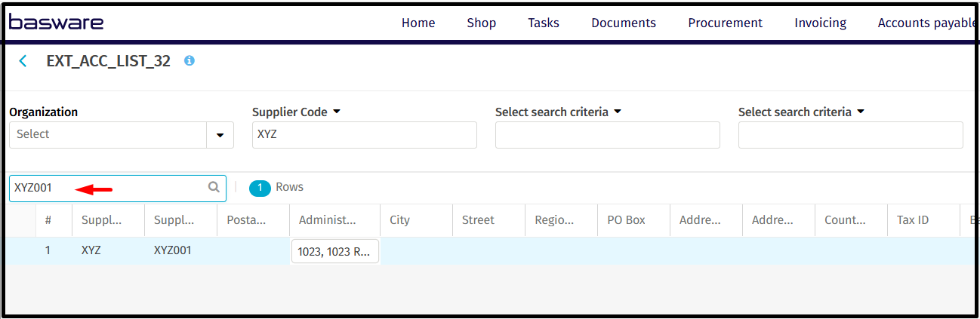Open the Procurement menu
This screenshot has width=980, height=319.
725,23
